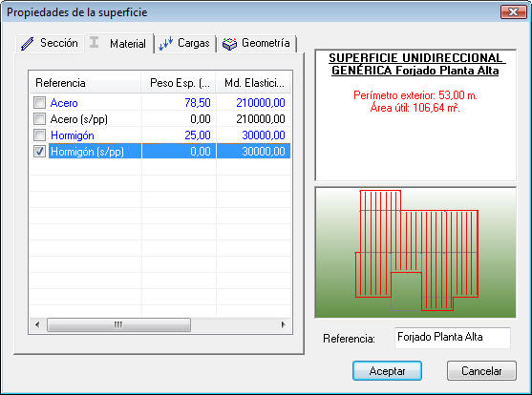The image size is (532, 395).
Task: Click the I-beam icon on Material tab
Action: click(x=94, y=42)
